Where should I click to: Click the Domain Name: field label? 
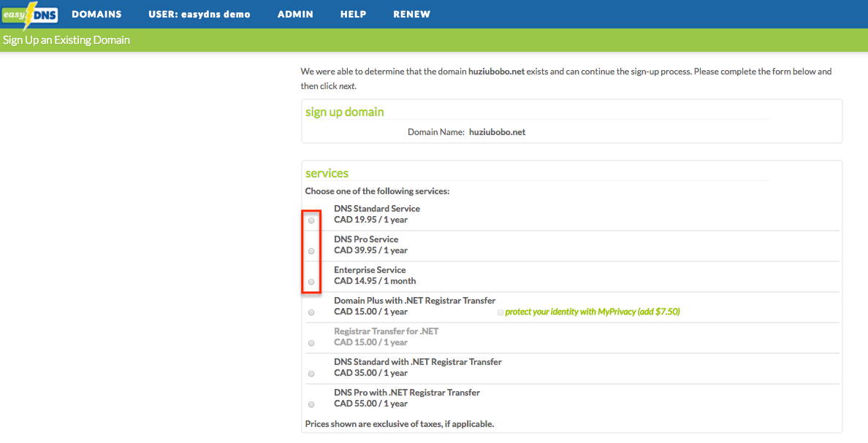(436, 132)
